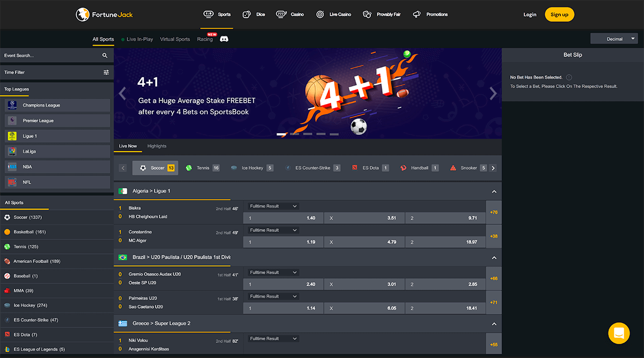Viewport: 644px width, 358px height.
Task: Open ES League of Legends (5)
Action: (56, 349)
